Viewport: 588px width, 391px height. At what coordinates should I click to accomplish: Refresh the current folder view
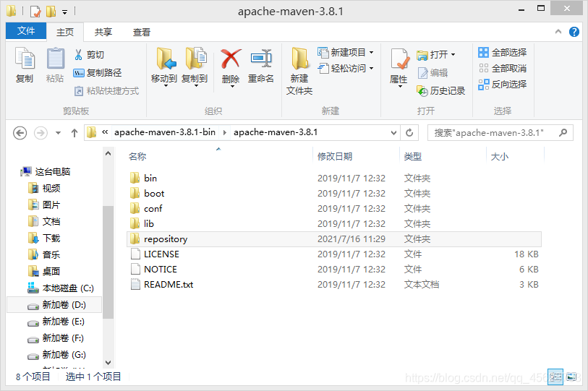pos(409,133)
